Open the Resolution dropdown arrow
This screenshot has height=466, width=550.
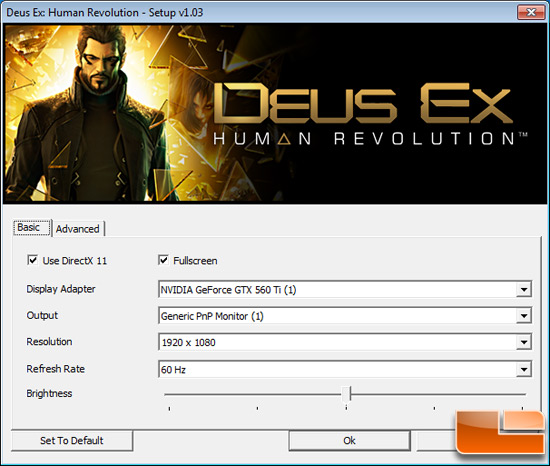coord(524,342)
